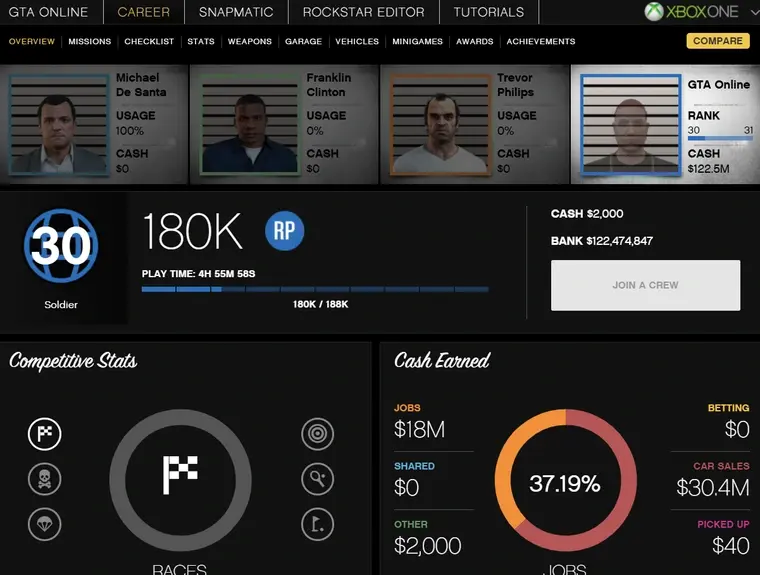
Task: Select Trevor Philips character card
Action: (x=474, y=125)
